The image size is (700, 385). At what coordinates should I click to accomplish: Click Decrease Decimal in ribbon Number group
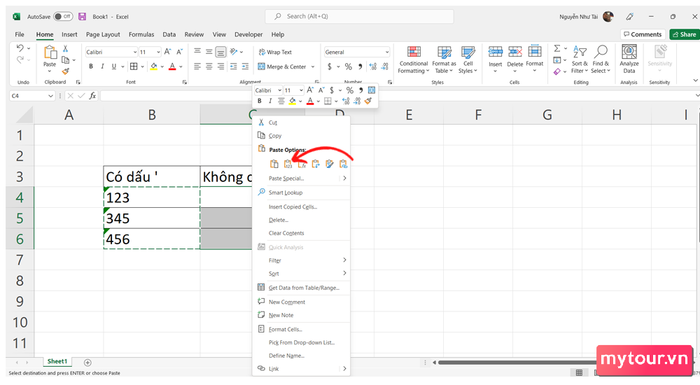click(384, 67)
